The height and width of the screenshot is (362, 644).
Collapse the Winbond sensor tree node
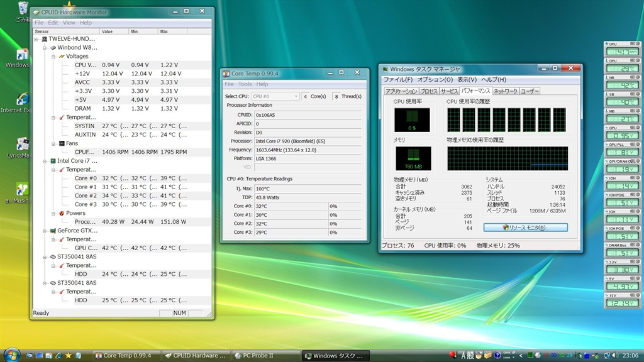tap(45, 47)
